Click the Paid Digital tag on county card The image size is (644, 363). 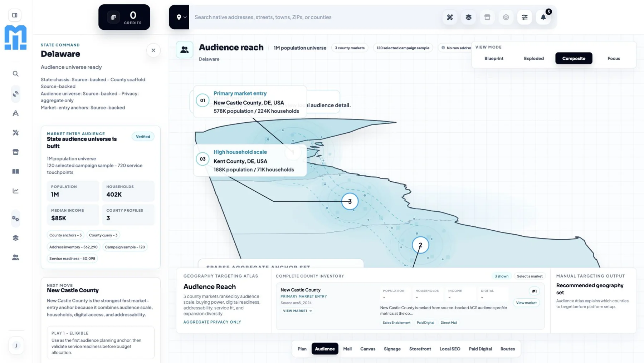[x=425, y=323]
